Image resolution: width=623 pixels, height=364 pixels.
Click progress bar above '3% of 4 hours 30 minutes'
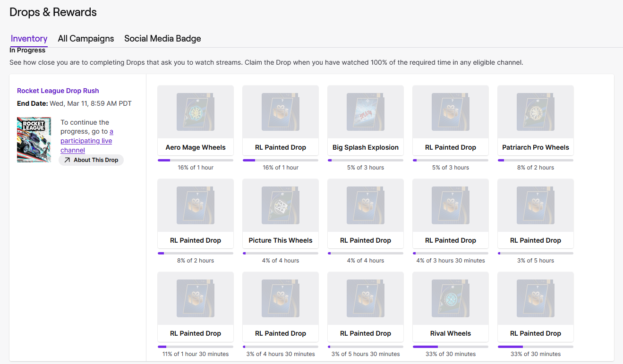(281, 347)
